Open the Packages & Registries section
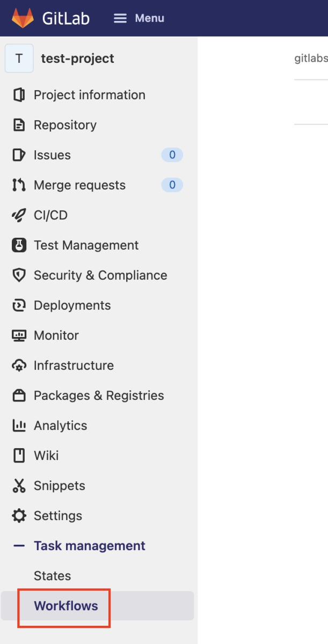Screen dimensions: 328x644 [x=99, y=396]
